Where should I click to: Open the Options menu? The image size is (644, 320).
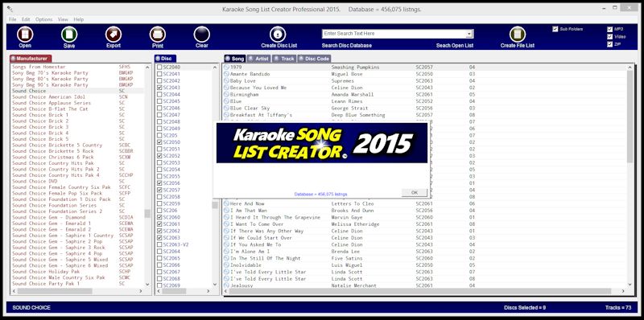tap(44, 19)
